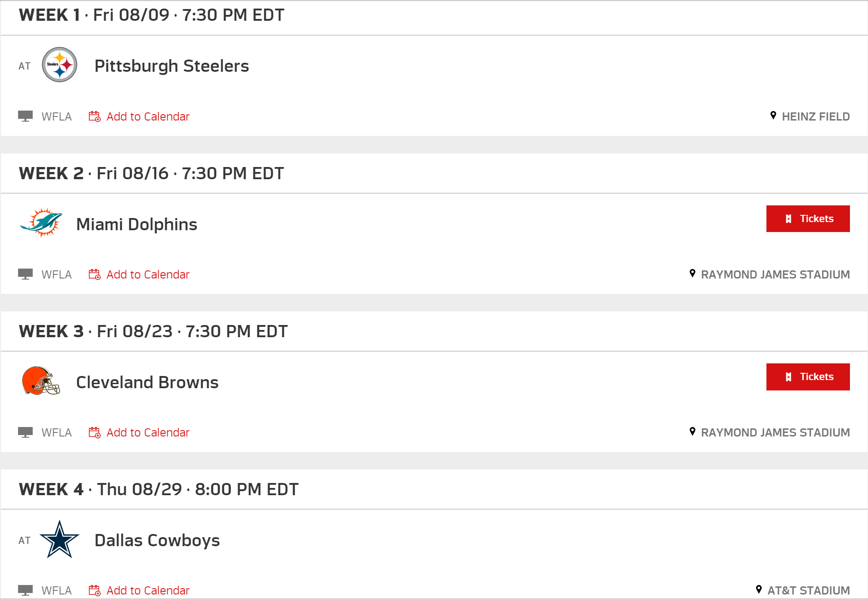Image resolution: width=868 pixels, height=599 pixels.
Task: Click Add to Calendar for Week 4 game
Action: click(139, 590)
